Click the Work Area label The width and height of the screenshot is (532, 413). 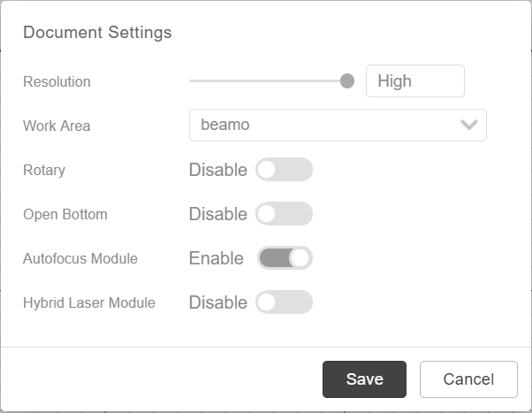tap(57, 126)
